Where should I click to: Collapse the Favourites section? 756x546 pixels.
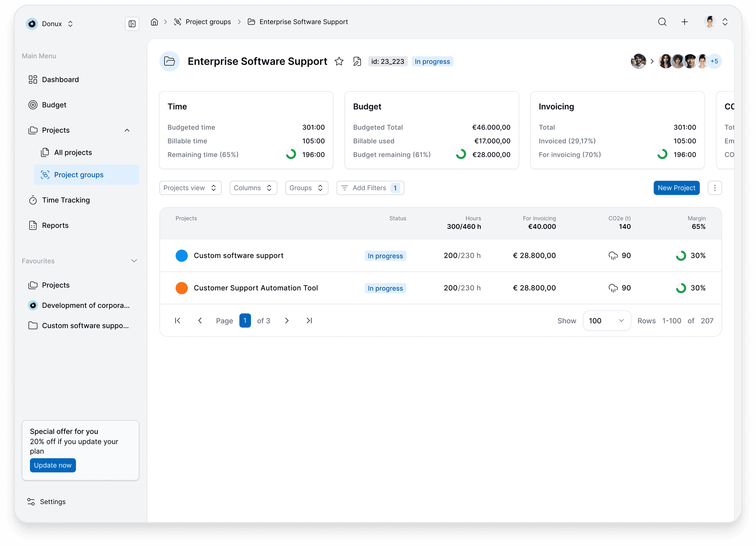134,261
